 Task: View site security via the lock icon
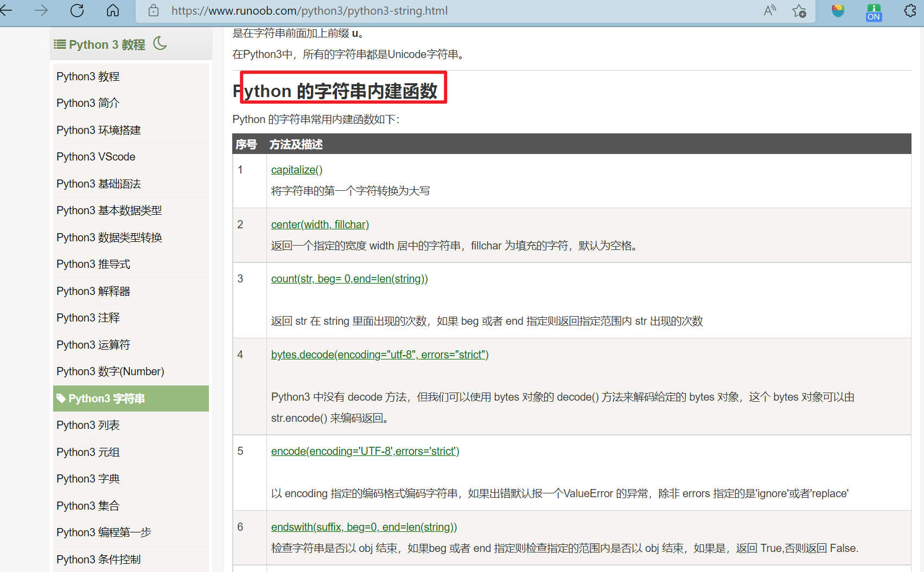153,10
